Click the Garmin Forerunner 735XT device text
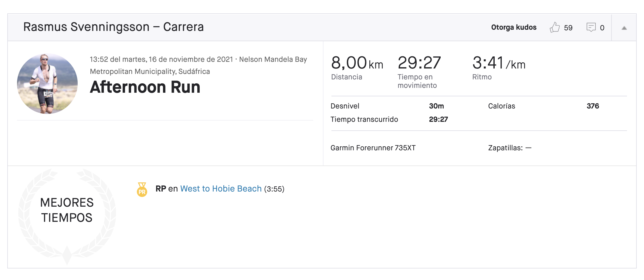Screen dimensions: 644x280 coord(373,148)
